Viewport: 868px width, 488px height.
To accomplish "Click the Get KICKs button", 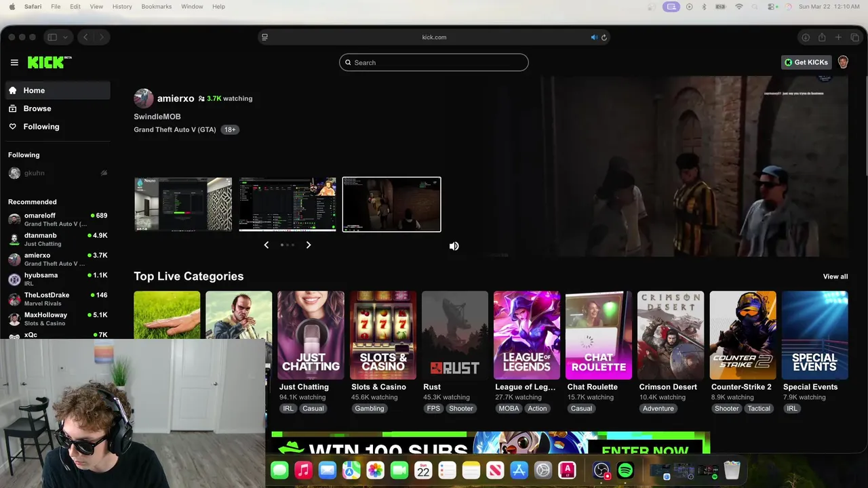I will pos(806,62).
